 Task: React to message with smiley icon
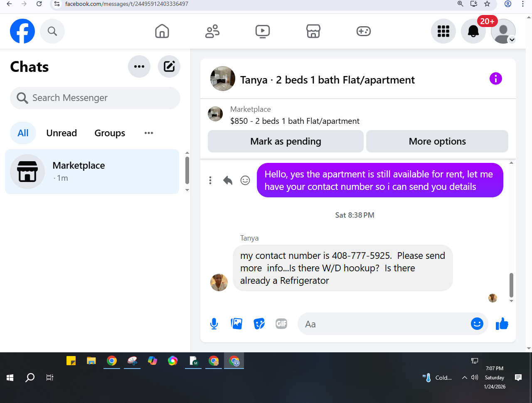pyautogui.click(x=245, y=180)
